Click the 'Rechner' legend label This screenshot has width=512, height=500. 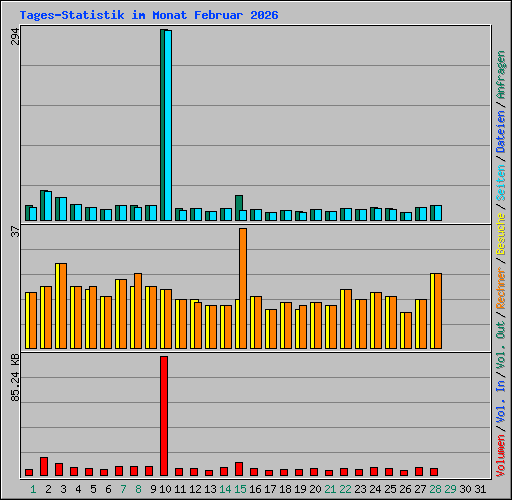(501, 288)
